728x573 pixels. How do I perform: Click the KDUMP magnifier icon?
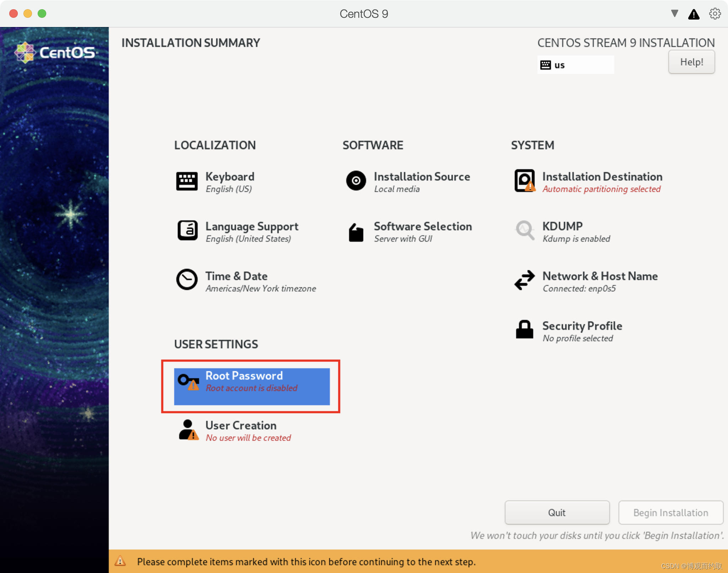tap(525, 230)
